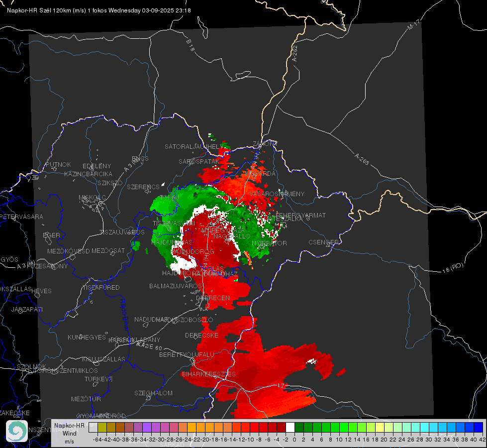
Task: Click the BIHARKERESZTES town label
Action: (x=209, y=374)
